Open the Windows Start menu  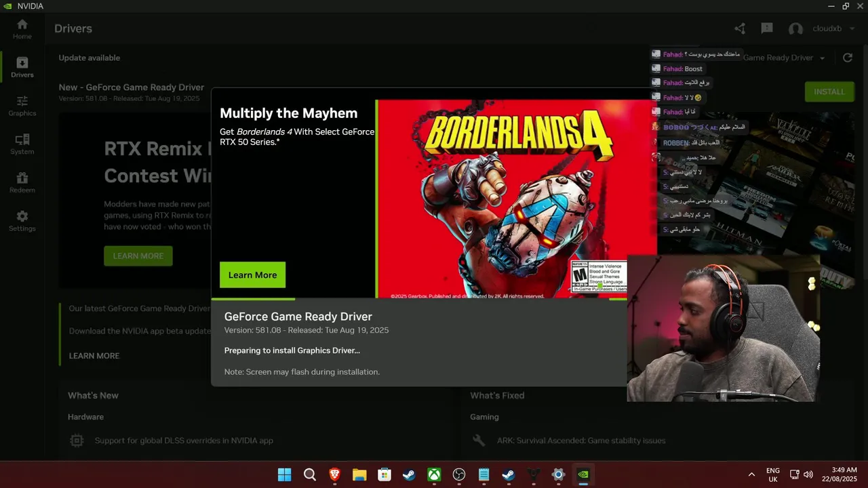pyautogui.click(x=285, y=474)
